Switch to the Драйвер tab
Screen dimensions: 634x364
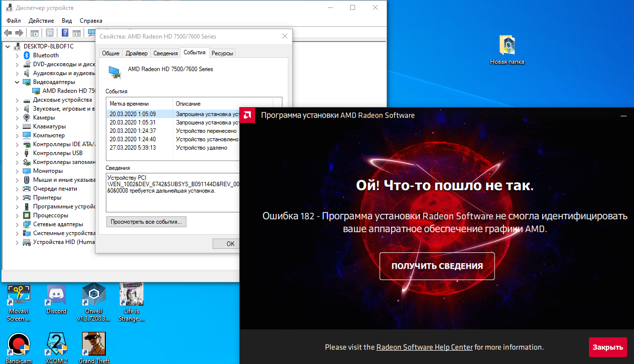tap(136, 53)
